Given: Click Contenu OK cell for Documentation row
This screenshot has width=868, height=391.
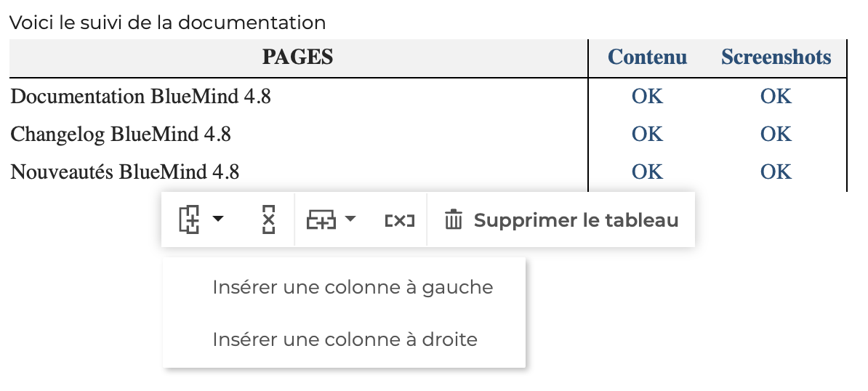Looking at the screenshot, I should (x=647, y=96).
